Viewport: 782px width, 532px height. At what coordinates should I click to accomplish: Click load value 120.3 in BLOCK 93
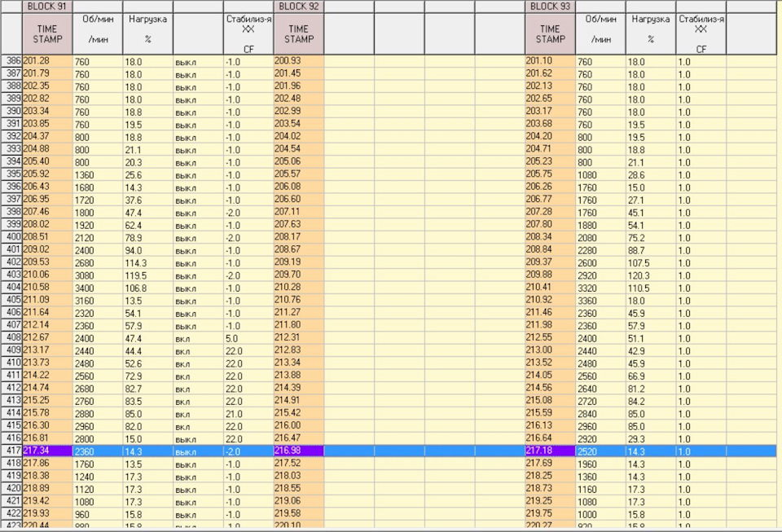coord(650,275)
